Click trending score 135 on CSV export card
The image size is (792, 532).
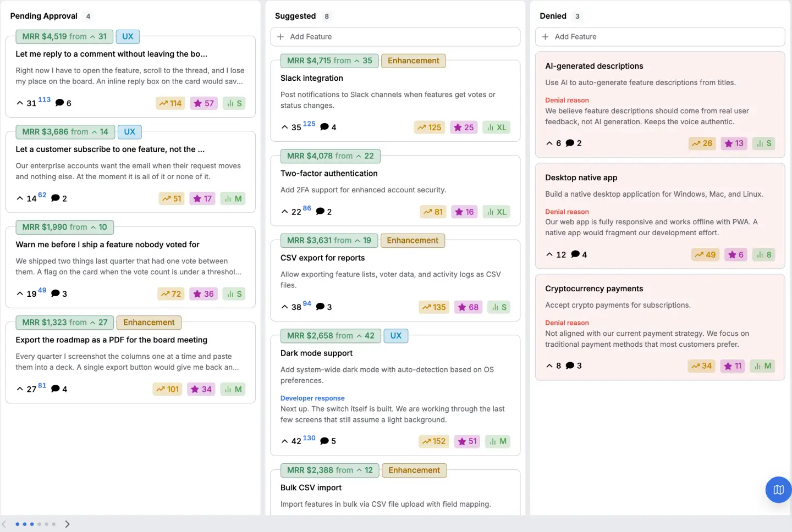[x=434, y=307]
